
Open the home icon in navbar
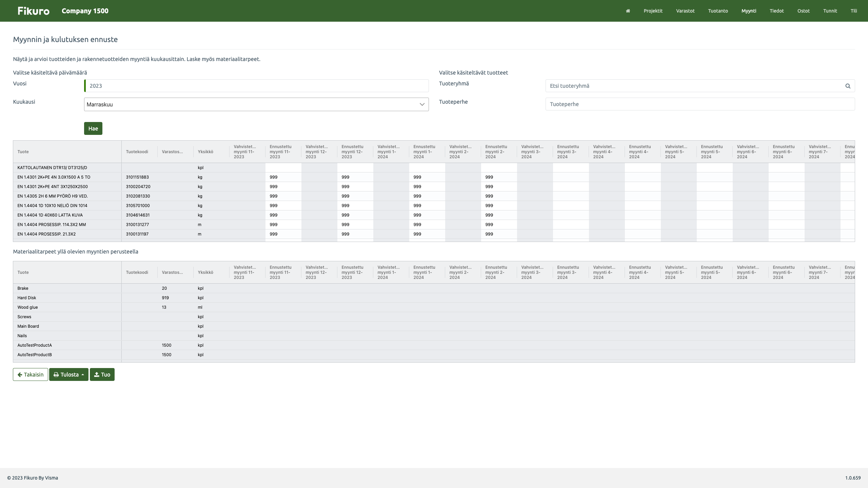click(x=628, y=11)
